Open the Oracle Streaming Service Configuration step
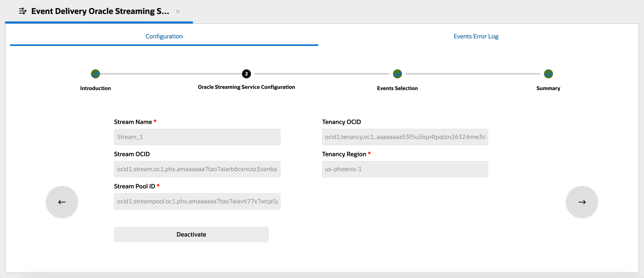Viewport: 644px width, 278px height. (246, 87)
